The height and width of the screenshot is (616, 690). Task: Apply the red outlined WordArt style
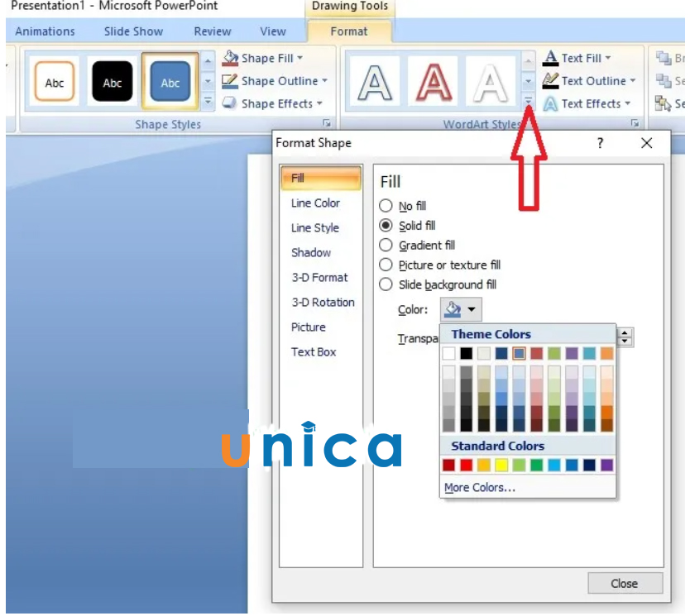coord(435,84)
